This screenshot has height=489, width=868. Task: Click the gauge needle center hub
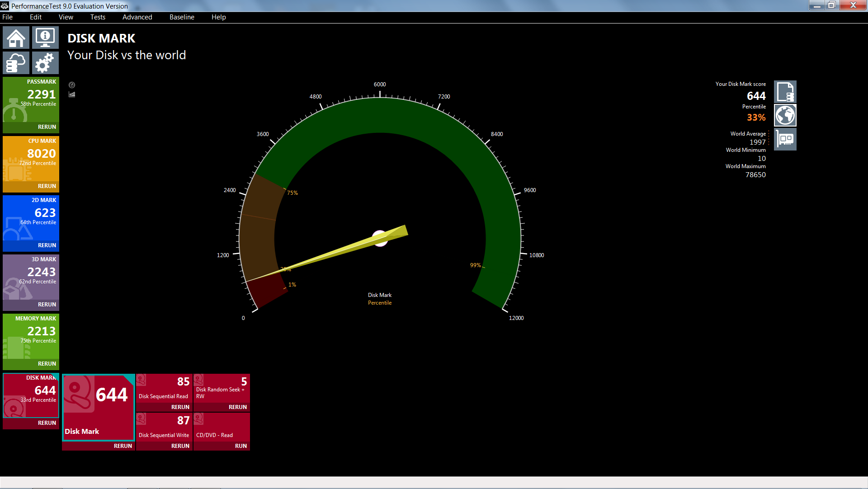coord(380,238)
